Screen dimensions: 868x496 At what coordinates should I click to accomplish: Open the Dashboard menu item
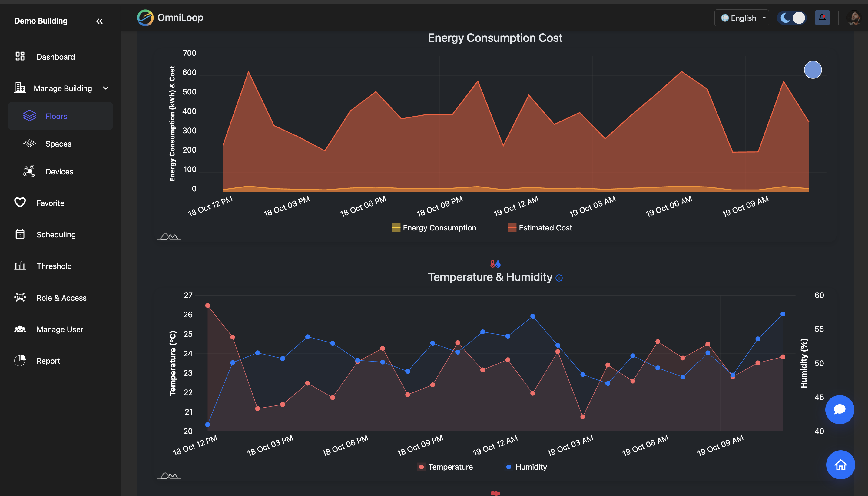click(55, 57)
